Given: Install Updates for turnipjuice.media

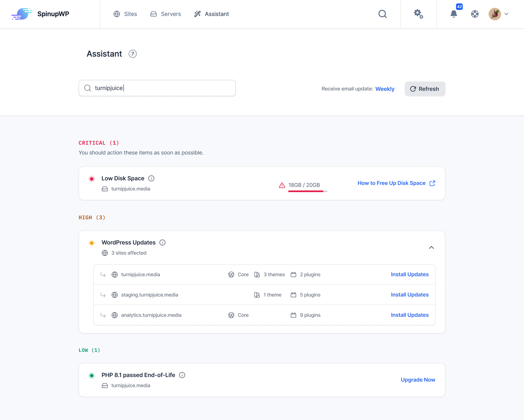Looking at the screenshot, I should [410, 274].
